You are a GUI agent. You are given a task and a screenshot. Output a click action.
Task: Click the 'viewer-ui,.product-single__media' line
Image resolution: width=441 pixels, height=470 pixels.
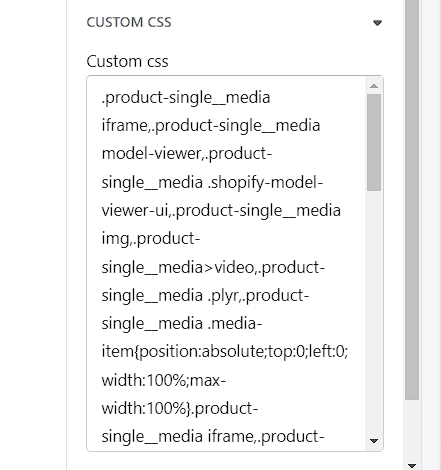221,210
